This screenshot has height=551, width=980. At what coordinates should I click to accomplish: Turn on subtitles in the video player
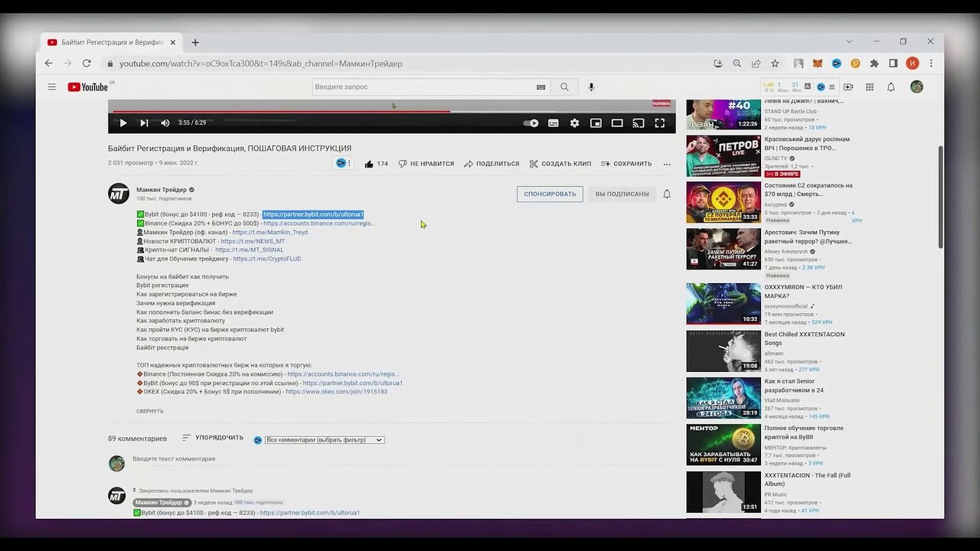[553, 123]
